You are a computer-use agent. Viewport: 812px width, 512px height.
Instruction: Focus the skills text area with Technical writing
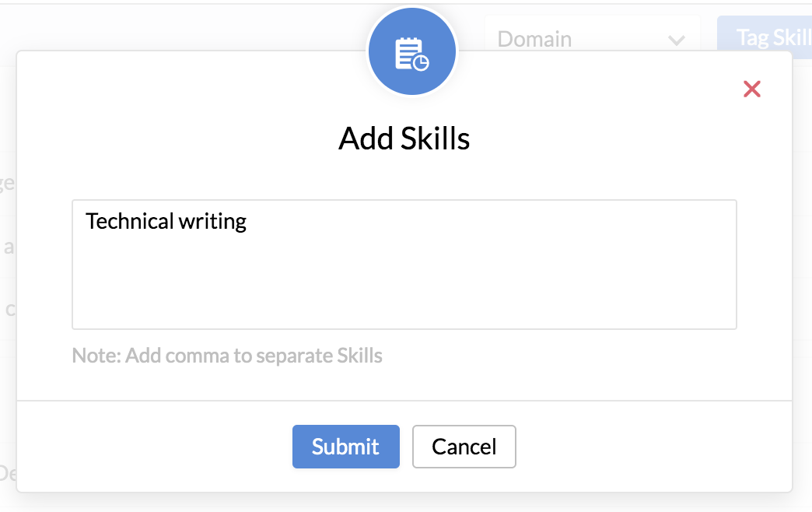[404, 265]
